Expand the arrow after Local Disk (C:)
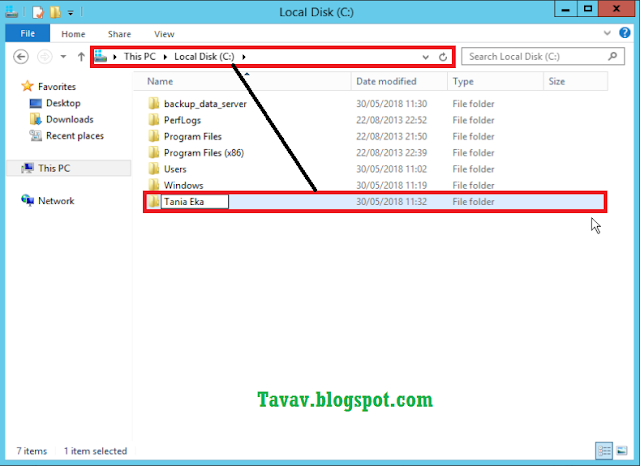640x466 pixels. 244,57
